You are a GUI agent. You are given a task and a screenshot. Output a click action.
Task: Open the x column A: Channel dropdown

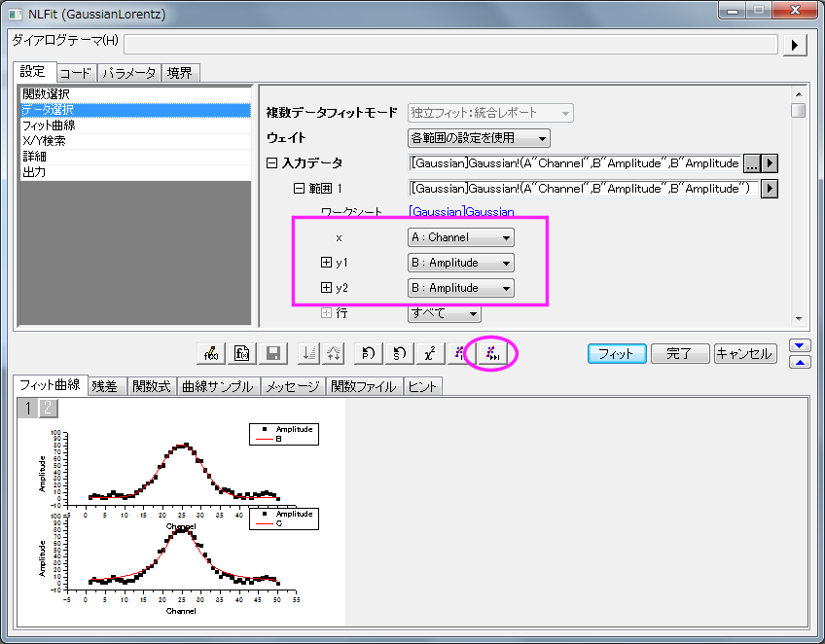[461, 237]
